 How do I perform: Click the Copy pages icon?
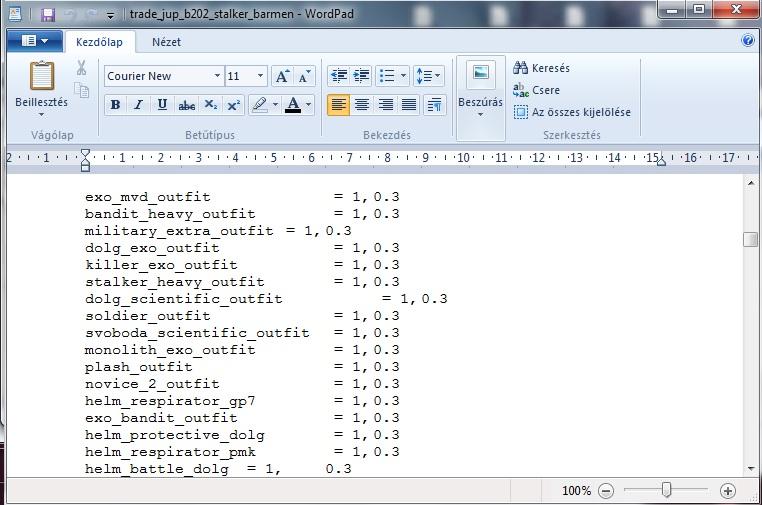click(81, 90)
